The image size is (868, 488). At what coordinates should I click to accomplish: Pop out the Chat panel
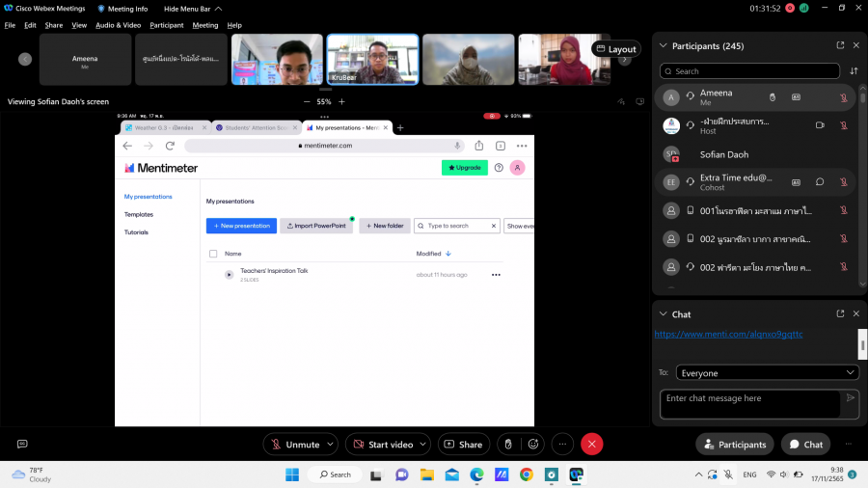pos(840,313)
